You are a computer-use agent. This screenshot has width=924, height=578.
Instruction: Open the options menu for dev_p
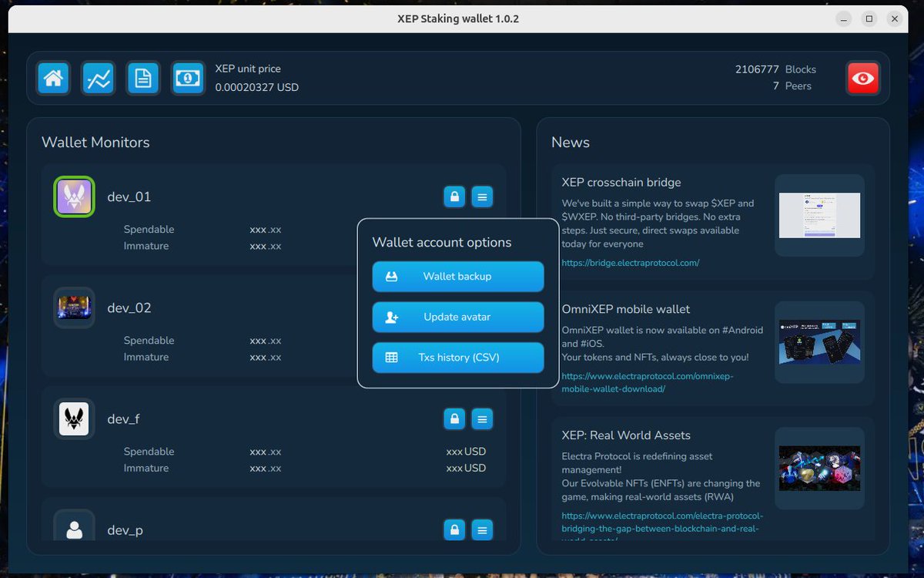(482, 529)
